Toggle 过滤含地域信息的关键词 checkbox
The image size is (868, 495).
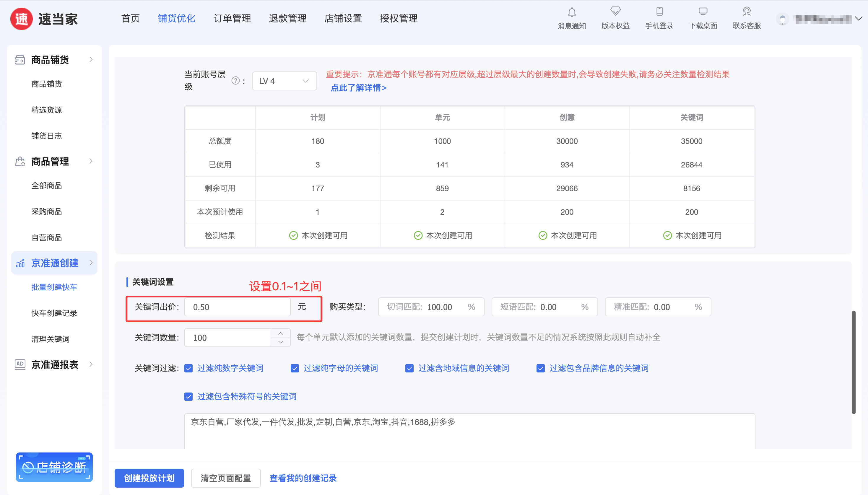pyautogui.click(x=409, y=368)
